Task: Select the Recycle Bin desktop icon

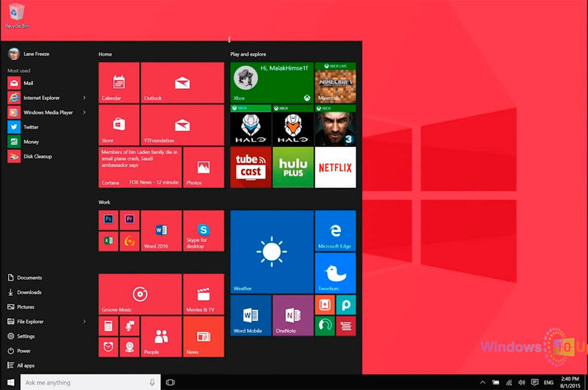Action: pyautogui.click(x=16, y=16)
